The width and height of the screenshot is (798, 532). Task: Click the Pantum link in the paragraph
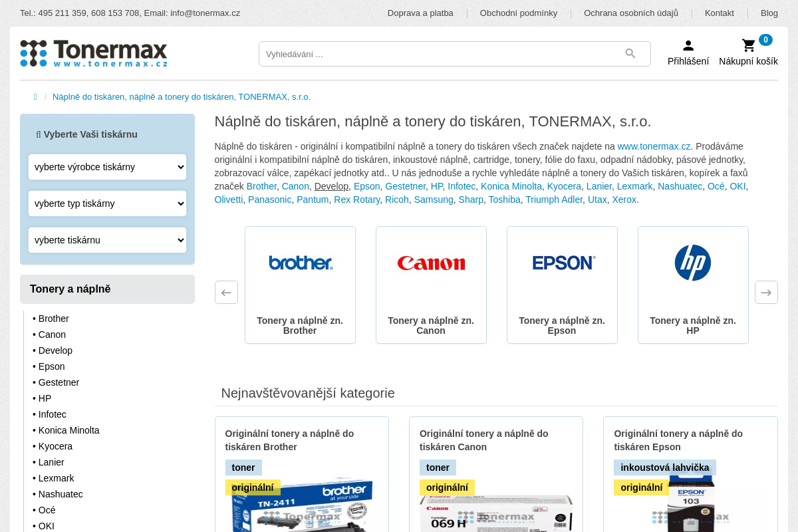(313, 199)
